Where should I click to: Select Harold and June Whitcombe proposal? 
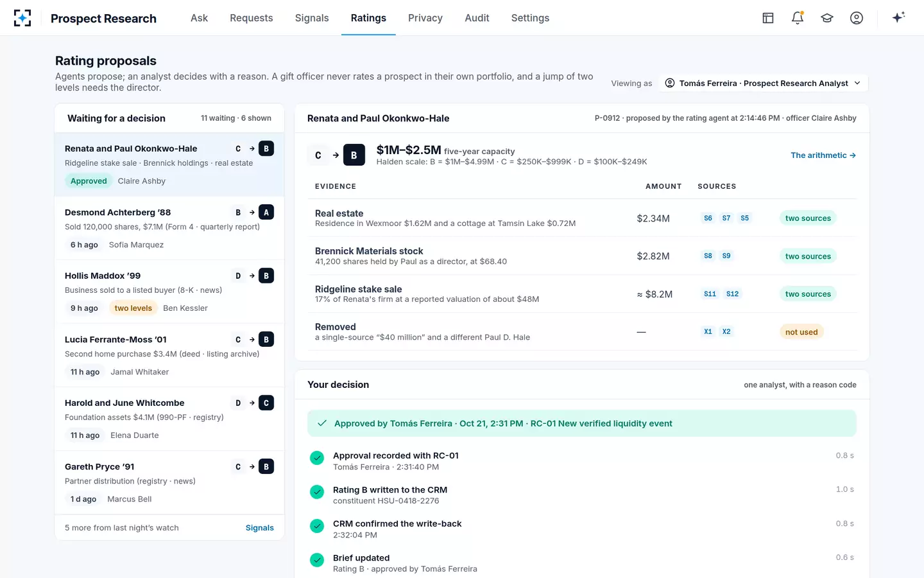[x=169, y=419]
